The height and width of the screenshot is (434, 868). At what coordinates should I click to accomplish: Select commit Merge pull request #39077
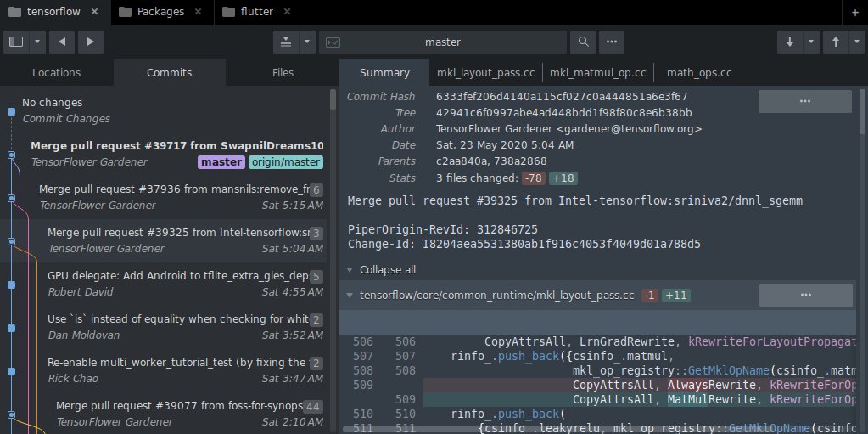click(165, 413)
